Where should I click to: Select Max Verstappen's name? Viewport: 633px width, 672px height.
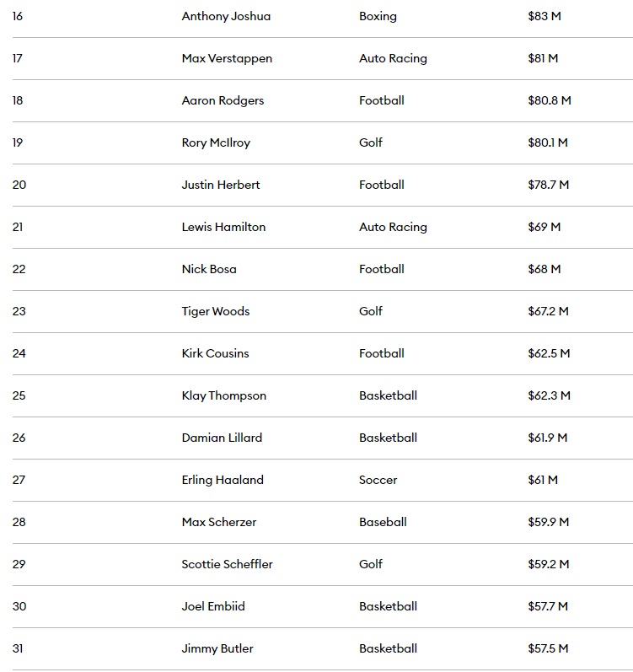click(x=227, y=58)
